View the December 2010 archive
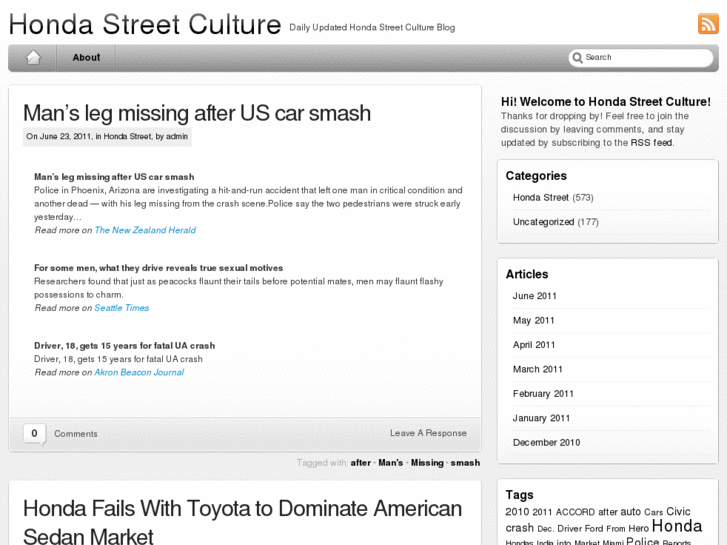This screenshot has height=545, width=727. (x=546, y=442)
